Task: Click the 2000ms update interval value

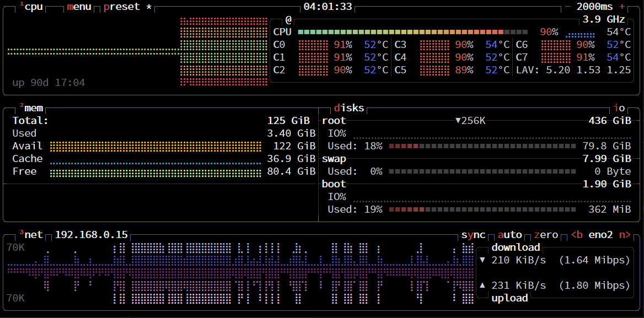Action: (595, 7)
